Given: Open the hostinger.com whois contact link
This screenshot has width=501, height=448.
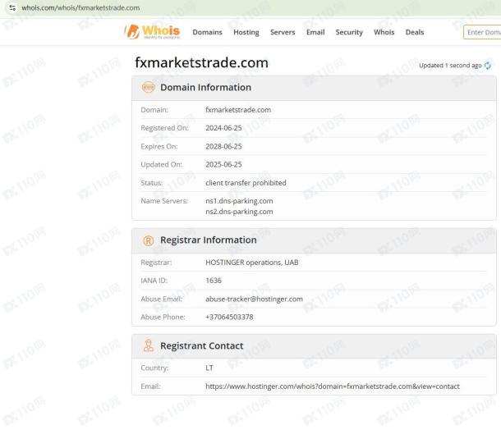Looking at the screenshot, I should [333, 386].
